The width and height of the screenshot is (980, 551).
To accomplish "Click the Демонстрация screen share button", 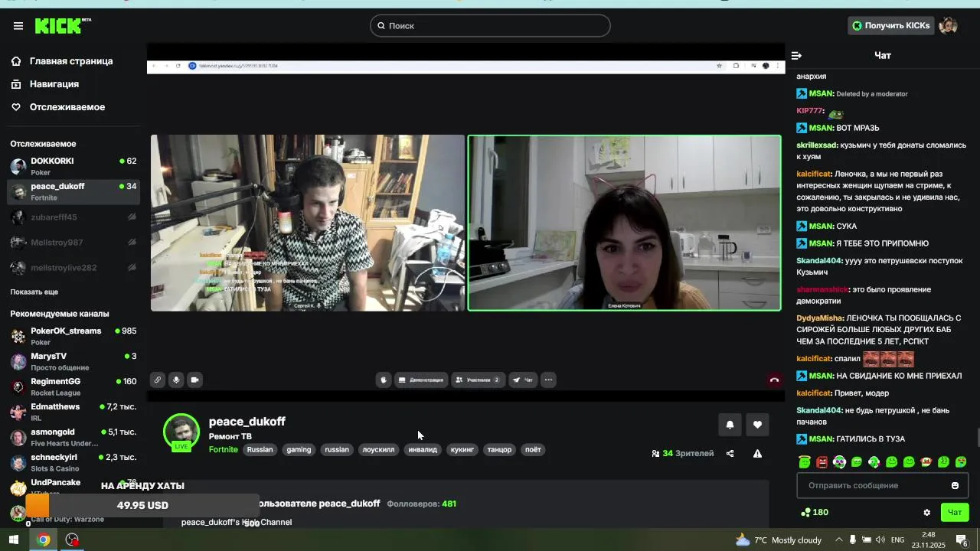I will pyautogui.click(x=421, y=380).
